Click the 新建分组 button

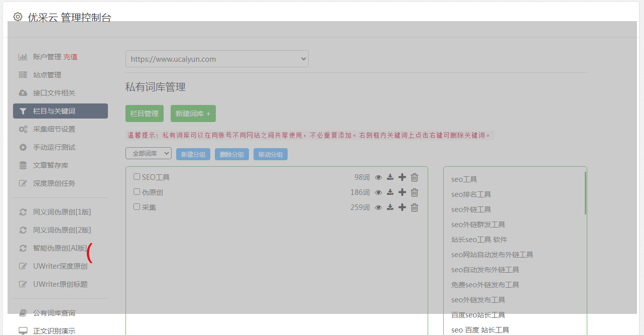click(x=193, y=154)
